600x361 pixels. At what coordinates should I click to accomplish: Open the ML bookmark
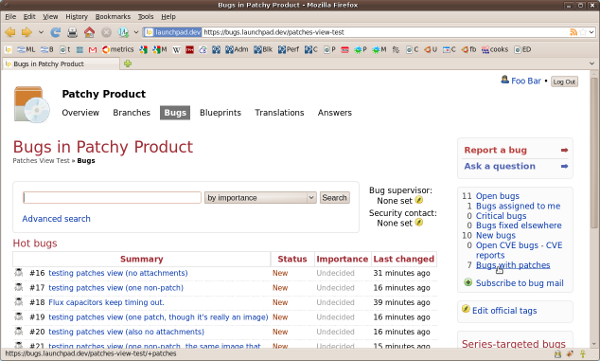coord(26,49)
